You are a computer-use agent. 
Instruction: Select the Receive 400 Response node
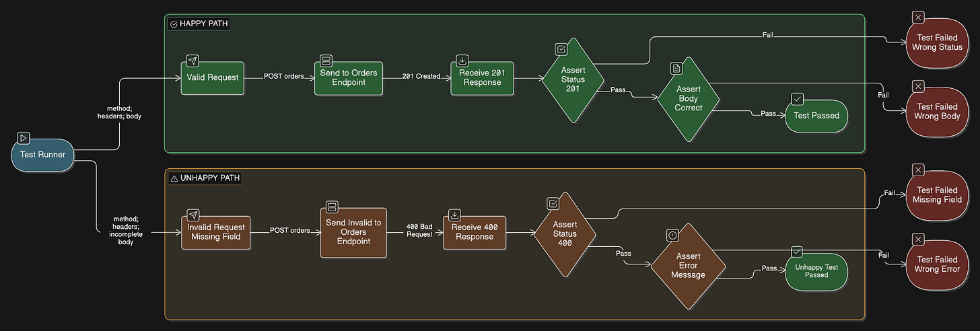(x=475, y=232)
